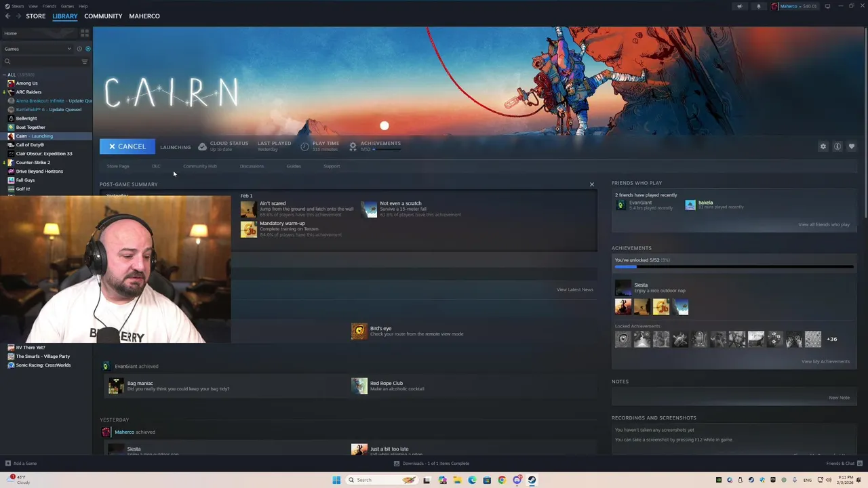
Task: Click the ready-to-play filter icon
Action: (87, 49)
